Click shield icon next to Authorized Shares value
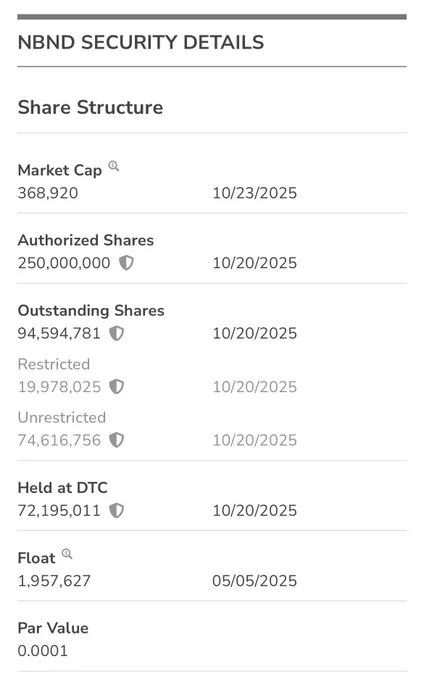 pos(126,262)
